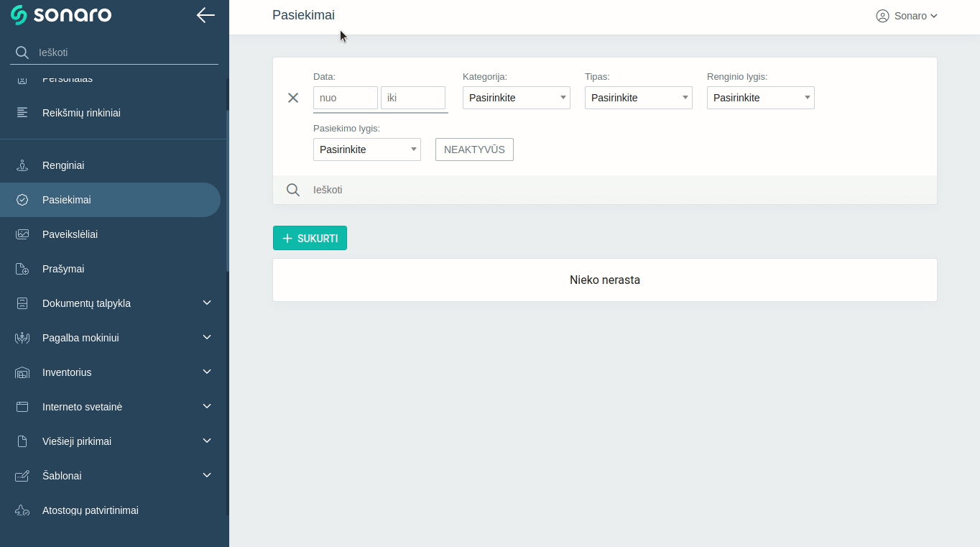Clear filters with the X icon
The width and height of the screenshot is (980, 547).
pyautogui.click(x=293, y=98)
